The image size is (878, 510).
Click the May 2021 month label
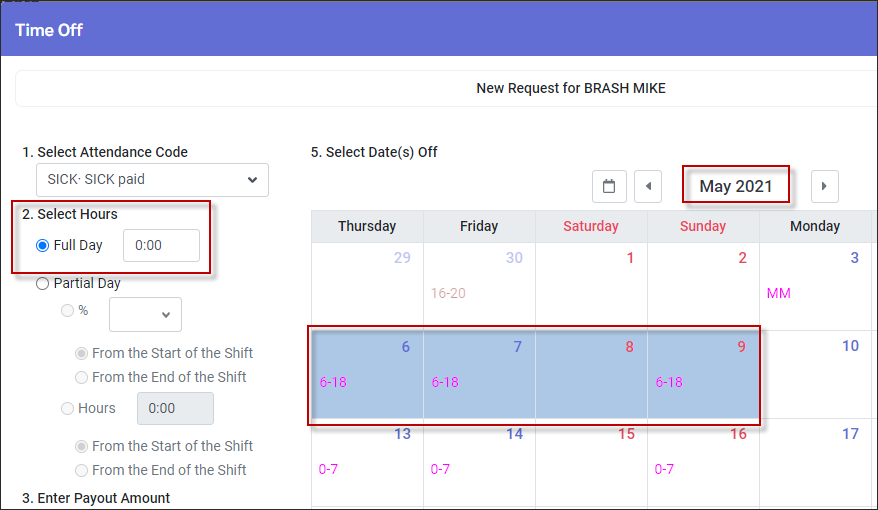tap(735, 186)
